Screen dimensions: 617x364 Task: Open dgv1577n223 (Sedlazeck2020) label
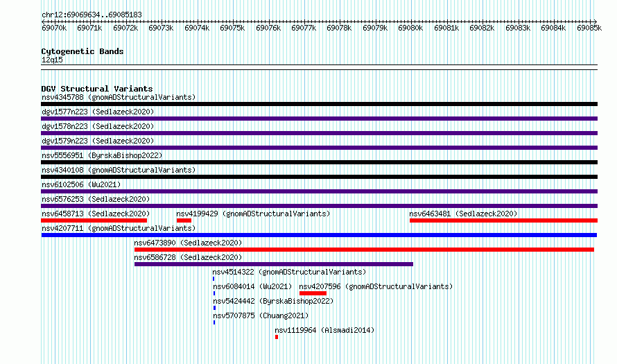coord(98,112)
